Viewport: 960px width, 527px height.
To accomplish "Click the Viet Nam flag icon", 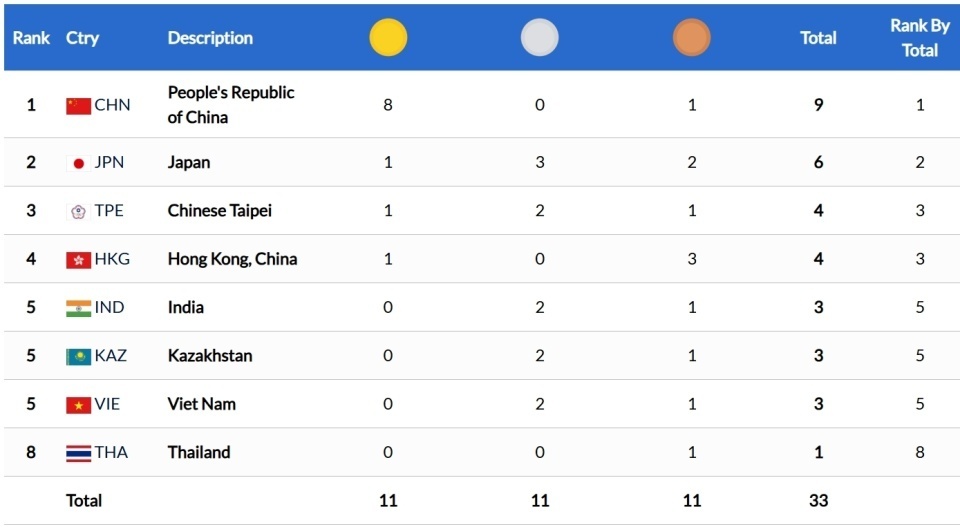I will pyautogui.click(x=78, y=405).
